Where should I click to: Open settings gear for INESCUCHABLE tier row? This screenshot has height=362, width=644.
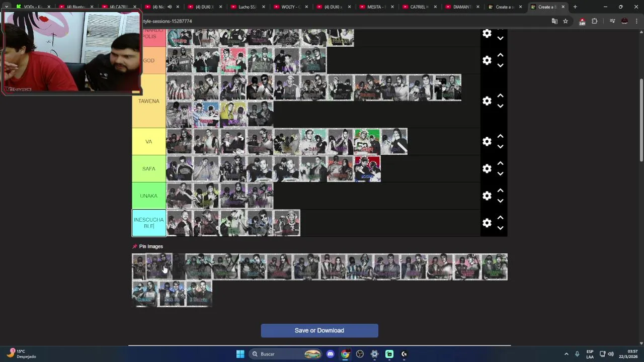pyautogui.click(x=487, y=223)
